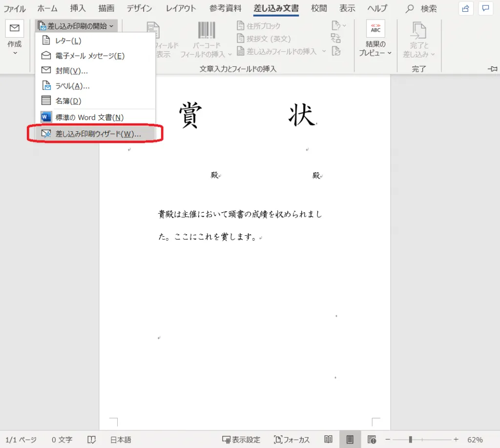Click 表示設定 in the status bar
This screenshot has width=500, height=448.
pyautogui.click(x=241, y=440)
